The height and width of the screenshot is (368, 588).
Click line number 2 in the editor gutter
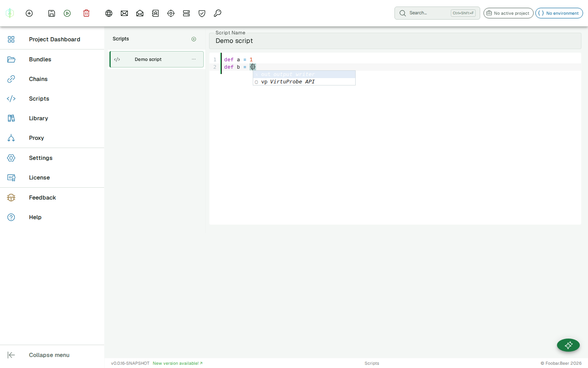215,67
